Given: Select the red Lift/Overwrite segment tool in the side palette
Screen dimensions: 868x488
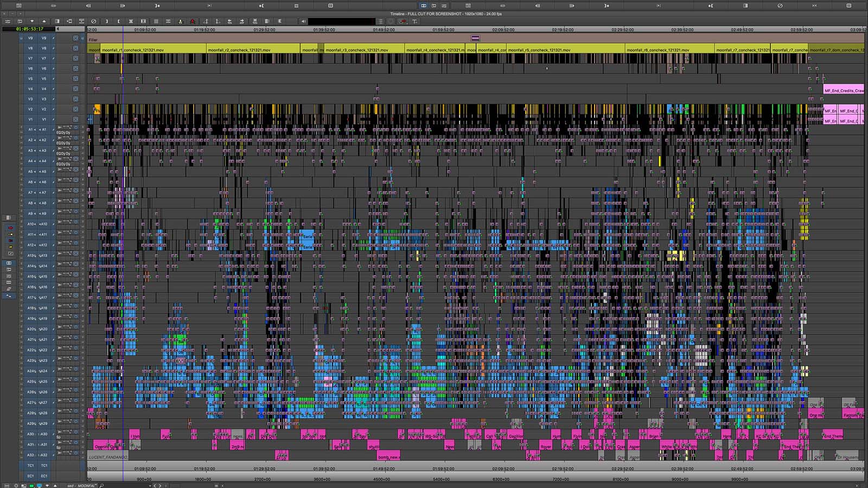Looking at the screenshot, I should 10,228.
